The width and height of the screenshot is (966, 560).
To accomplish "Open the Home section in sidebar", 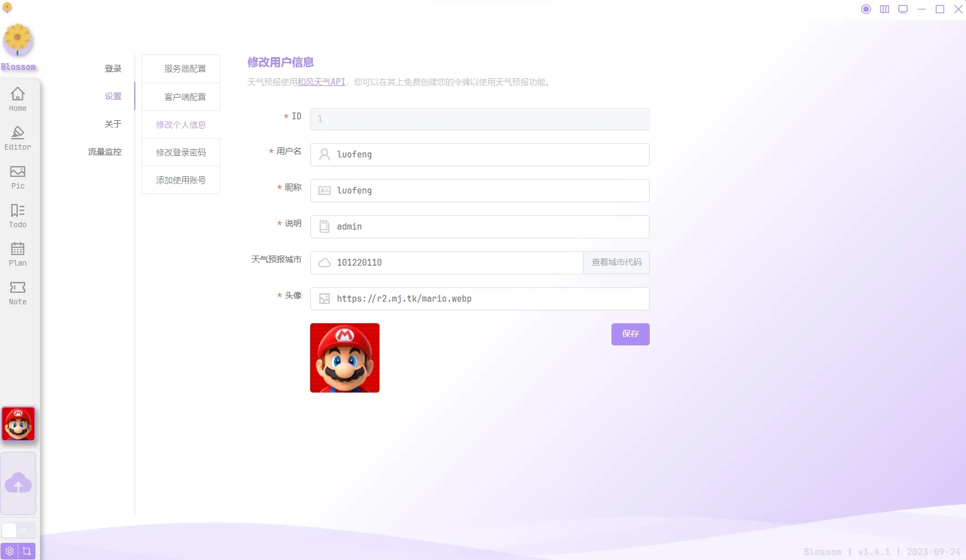I will click(18, 100).
